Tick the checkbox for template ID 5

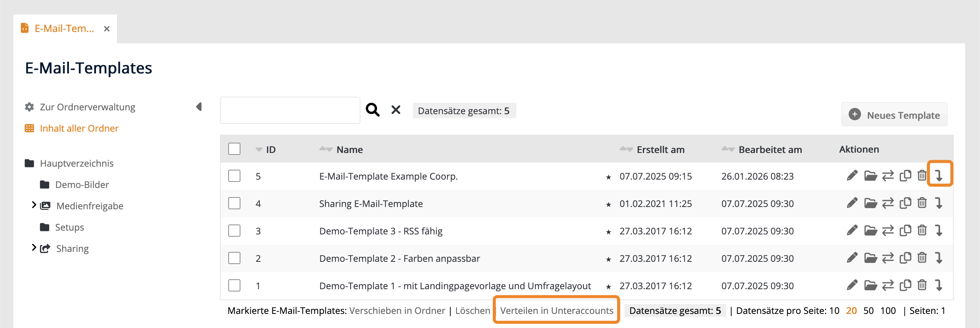pyautogui.click(x=234, y=176)
